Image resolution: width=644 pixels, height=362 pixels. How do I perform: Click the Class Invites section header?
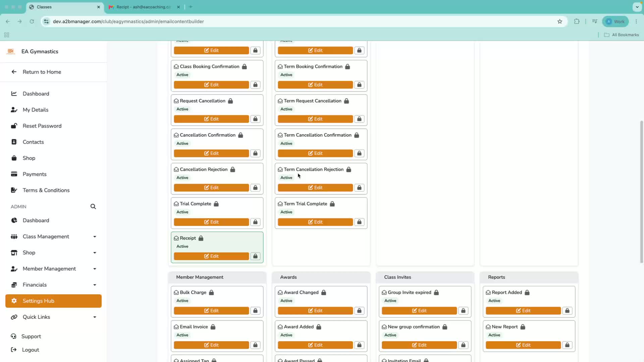tap(425, 277)
